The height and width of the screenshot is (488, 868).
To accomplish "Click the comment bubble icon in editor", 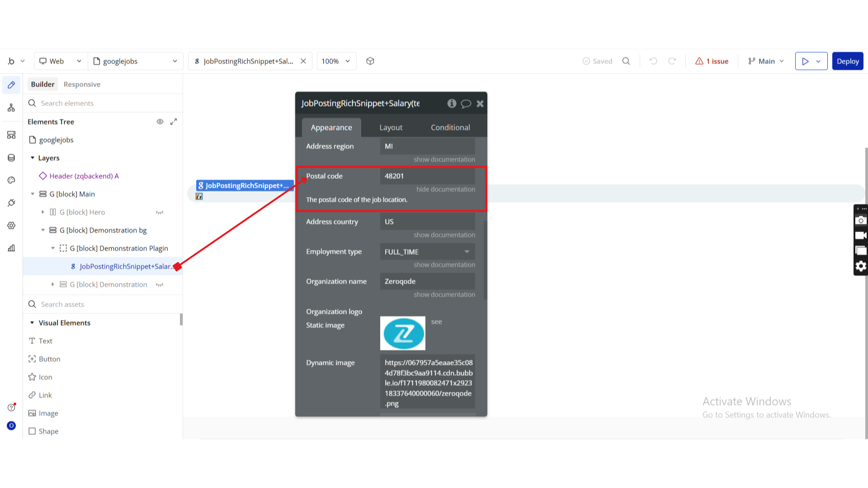I will point(466,103).
